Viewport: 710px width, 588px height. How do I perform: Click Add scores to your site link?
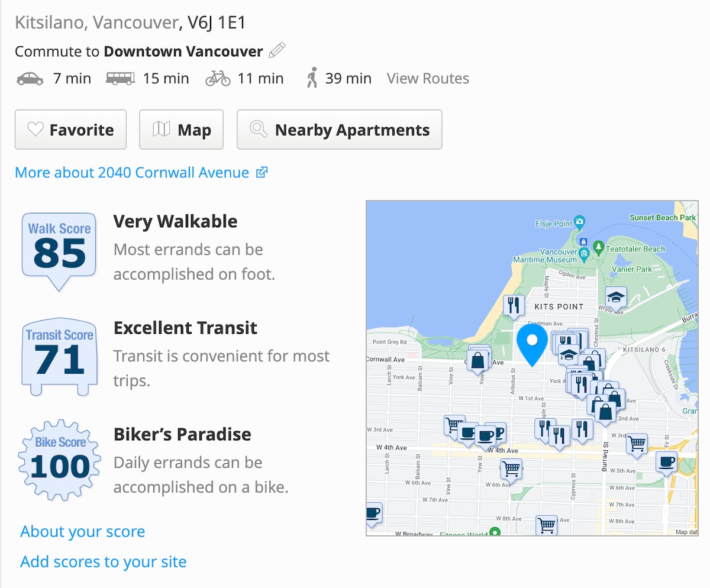[x=104, y=561]
